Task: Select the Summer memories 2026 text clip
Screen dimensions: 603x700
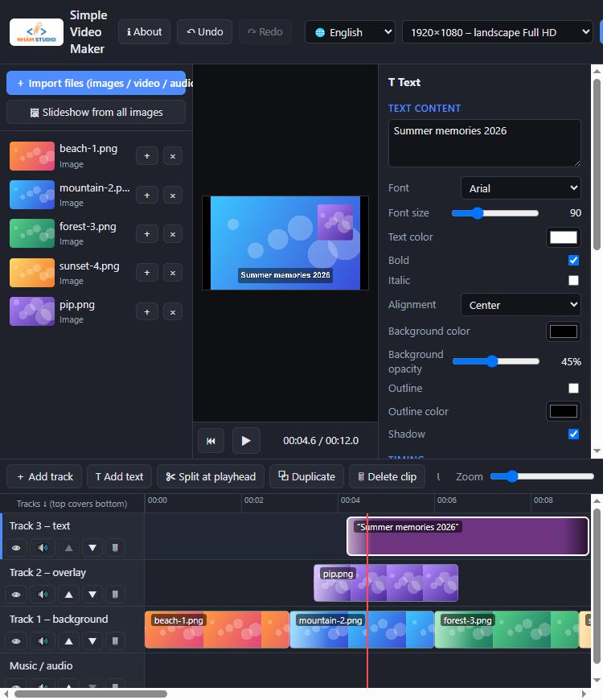Action: [468, 536]
